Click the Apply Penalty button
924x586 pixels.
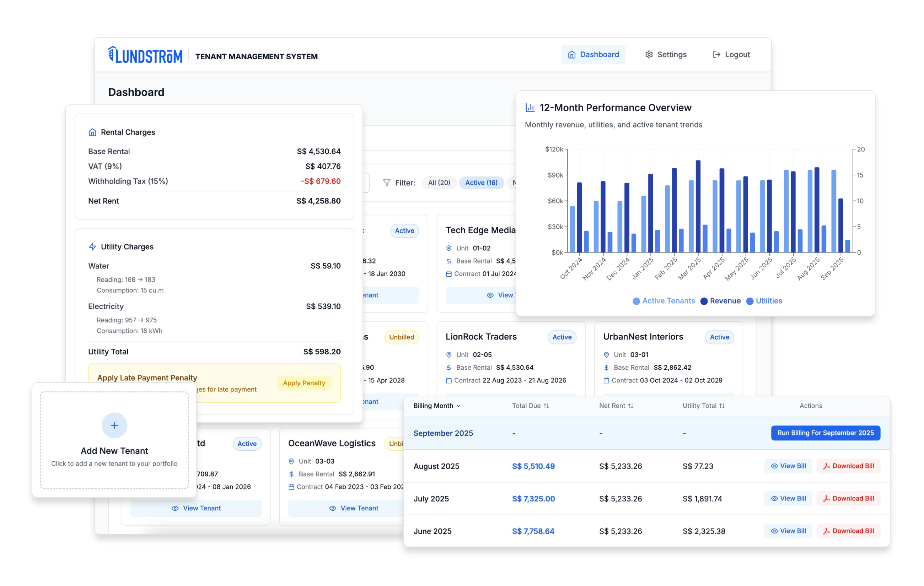[304, 383]
